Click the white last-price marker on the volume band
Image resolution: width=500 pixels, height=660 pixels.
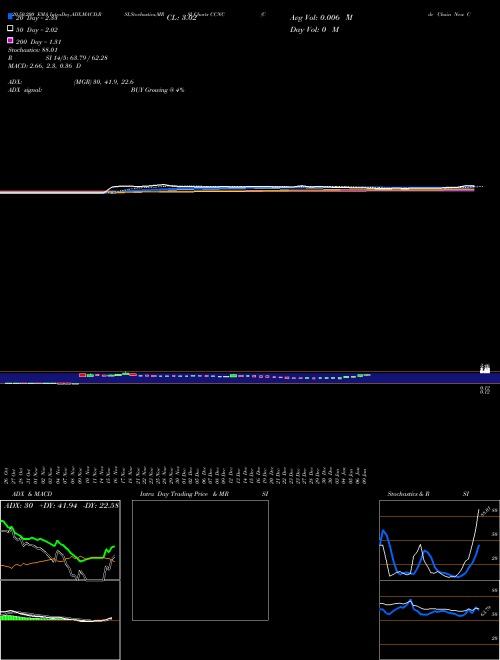pyautogui.click(x=485, y=369)
